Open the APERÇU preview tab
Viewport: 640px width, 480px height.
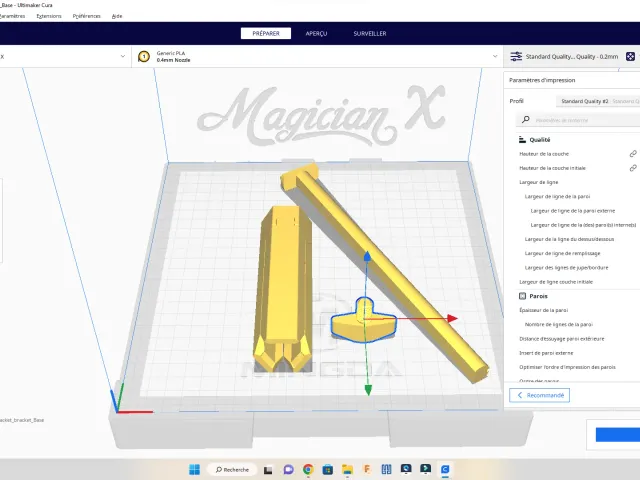click(316, 33)
